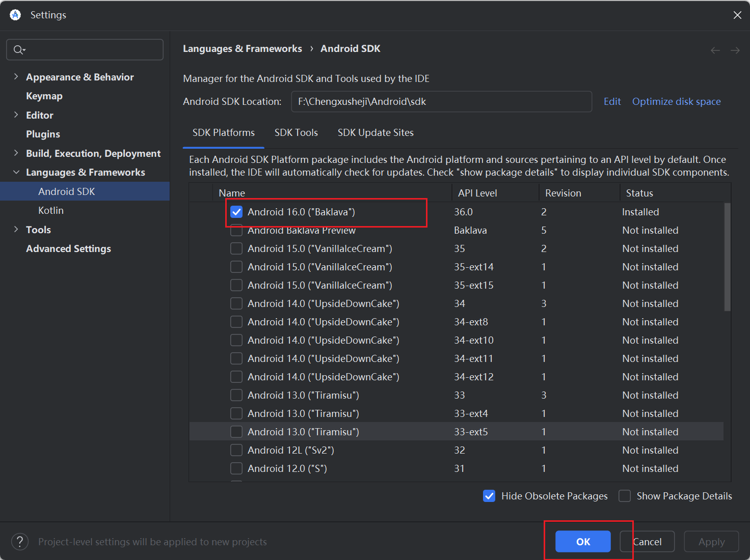This screenshot has height=560, width=750.
Task: Close the Settings dialog
Action: click(737, 15)
